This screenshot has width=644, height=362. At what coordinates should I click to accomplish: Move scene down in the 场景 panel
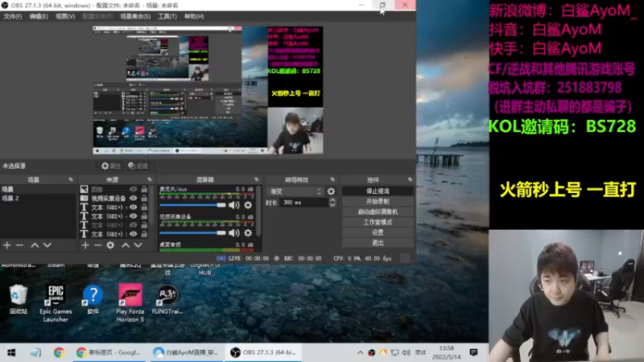(x=47, y=245)
